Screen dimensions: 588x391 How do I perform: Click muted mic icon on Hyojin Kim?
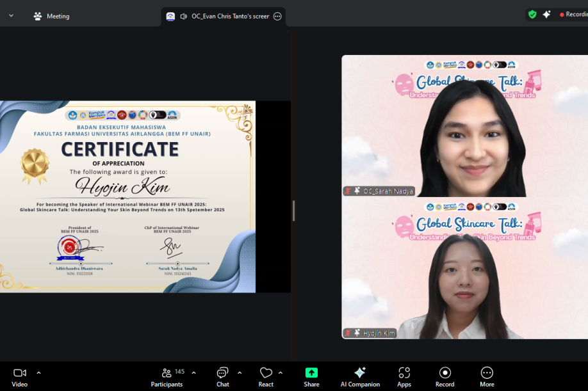click(x=348, y=333)
